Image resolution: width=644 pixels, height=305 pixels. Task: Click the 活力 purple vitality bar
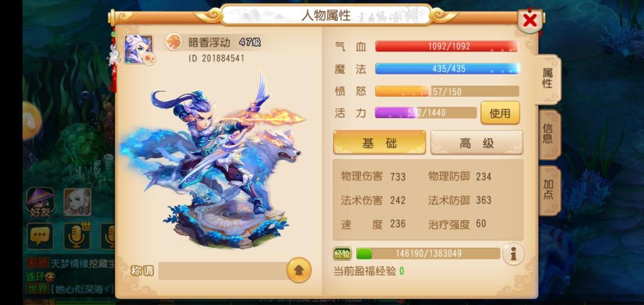(426, 113)
